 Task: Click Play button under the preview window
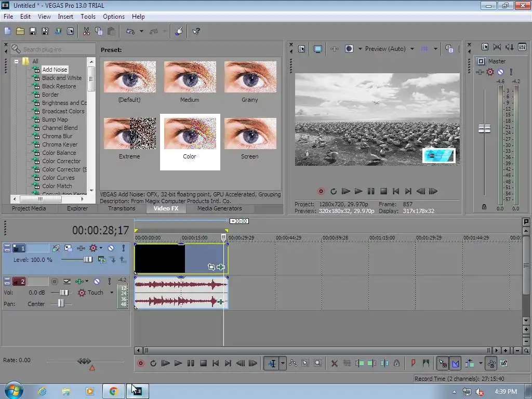pyautogui.click(x=358, y=191)
